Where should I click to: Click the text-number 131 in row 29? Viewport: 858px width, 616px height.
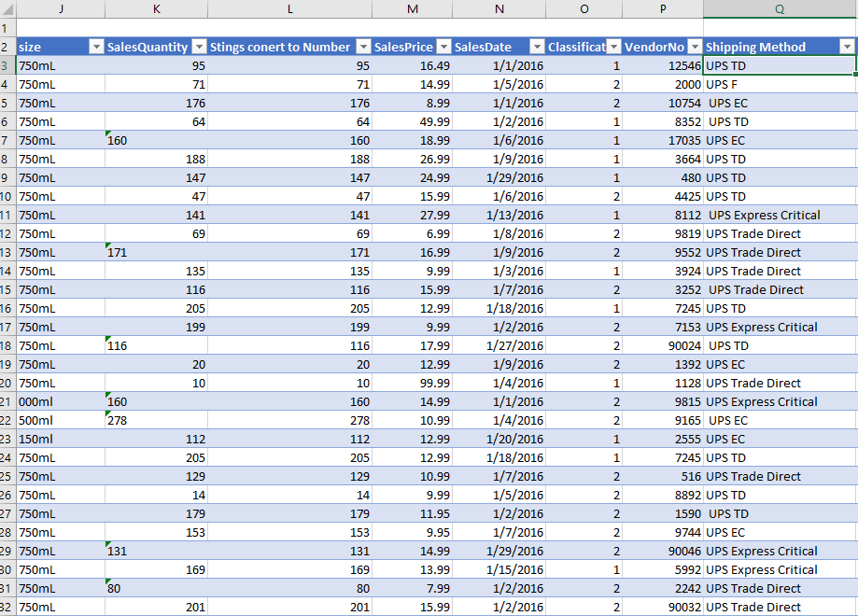(x=157, y=551)
